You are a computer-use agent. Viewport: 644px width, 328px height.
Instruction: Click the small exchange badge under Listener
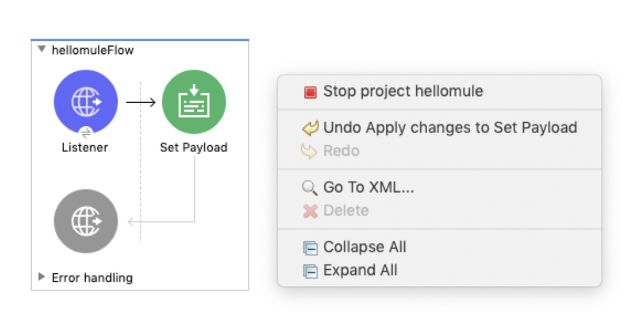[86, 132]
